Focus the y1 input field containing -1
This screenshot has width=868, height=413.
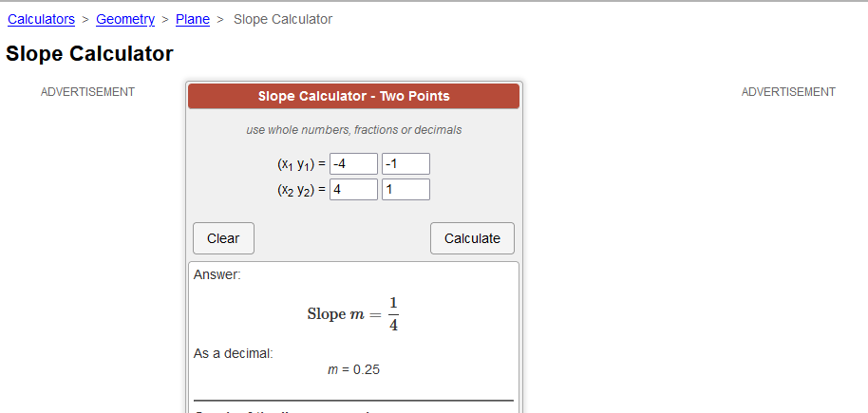[x=406, y=164]
